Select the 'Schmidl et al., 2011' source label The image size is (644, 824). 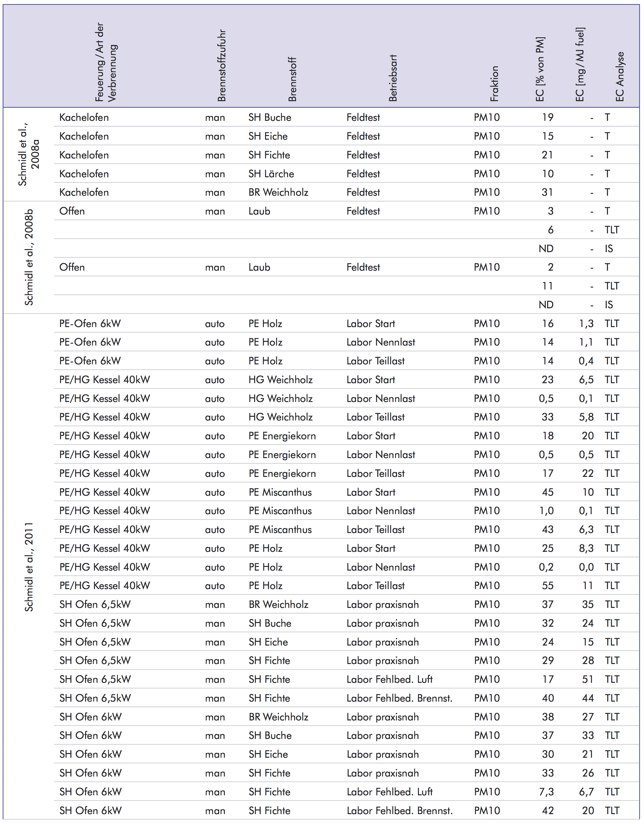click(29, 567)
